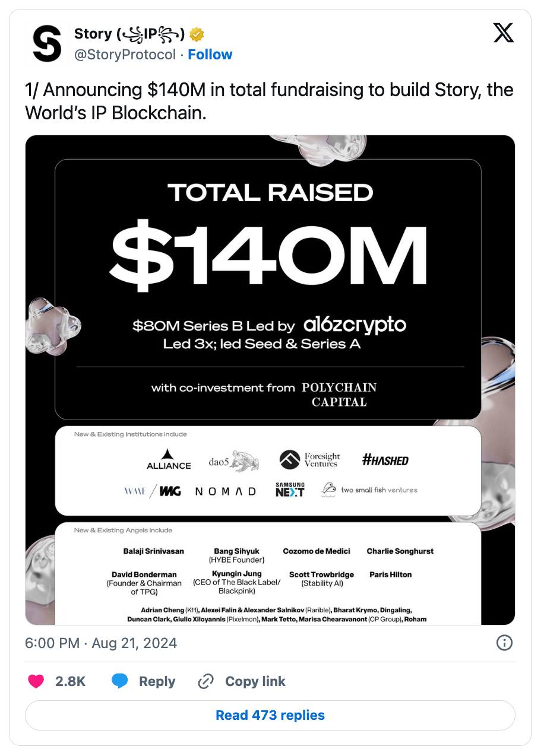Click the Samsung Next logo in image

click(x=290, y=490)
